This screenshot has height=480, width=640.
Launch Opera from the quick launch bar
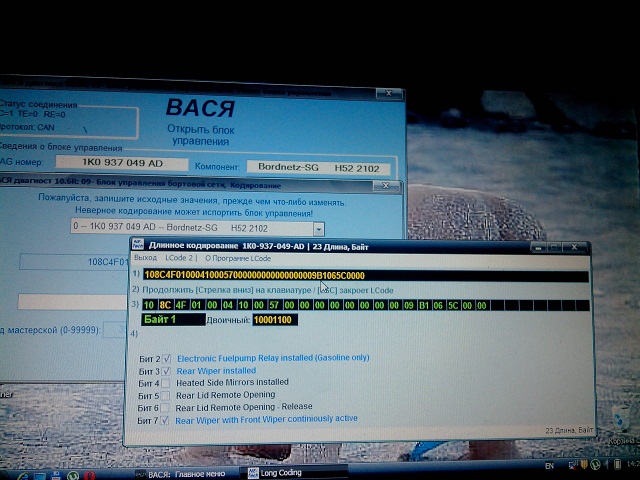click(x=90, y=476)
